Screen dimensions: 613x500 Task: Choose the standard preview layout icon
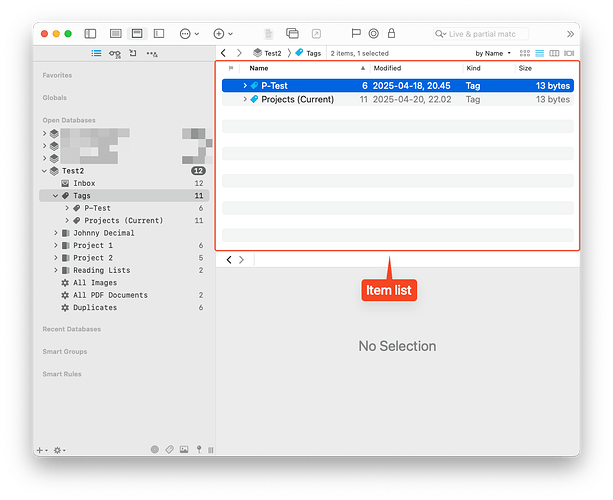[x=137, y=34]
